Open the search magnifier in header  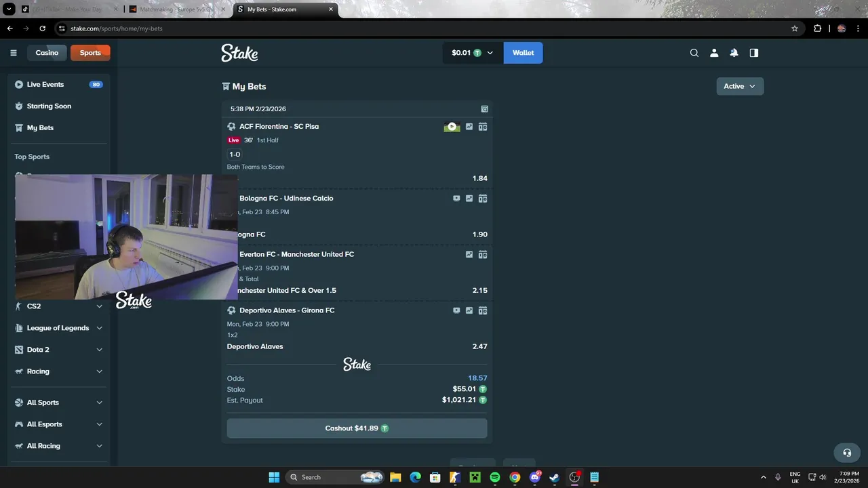point(694,53)
